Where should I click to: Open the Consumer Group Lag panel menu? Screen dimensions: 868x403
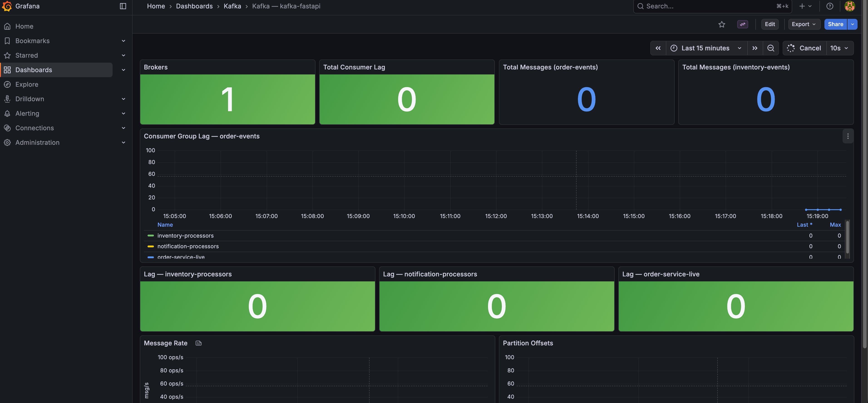848,136
